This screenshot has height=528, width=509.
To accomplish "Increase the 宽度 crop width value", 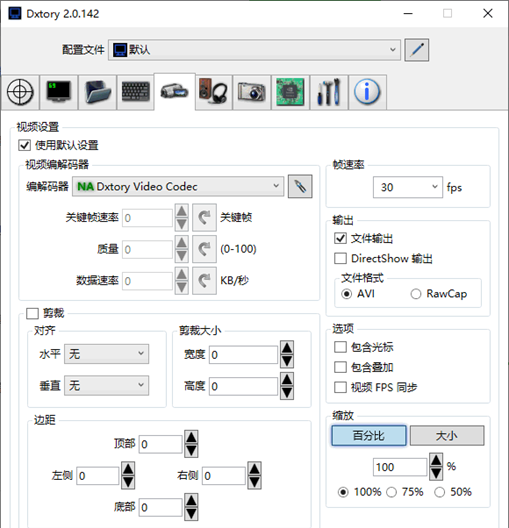I will point(287,347).
